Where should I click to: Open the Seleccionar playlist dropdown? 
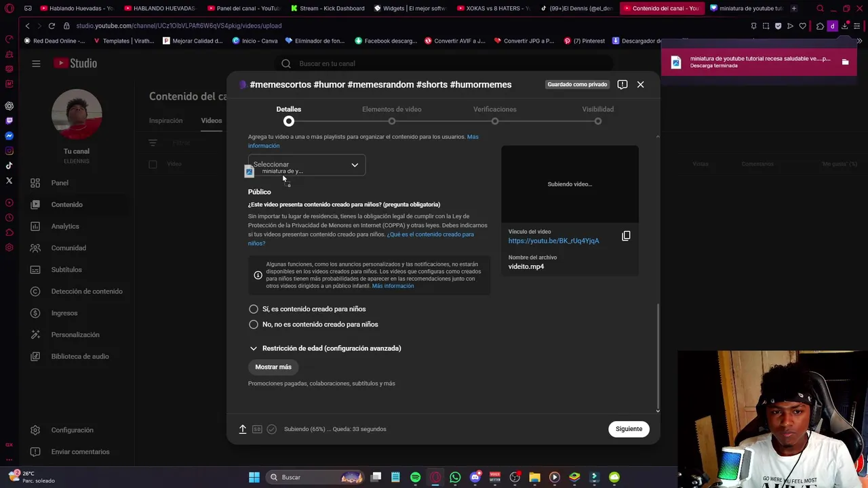[x=307, y=165]
